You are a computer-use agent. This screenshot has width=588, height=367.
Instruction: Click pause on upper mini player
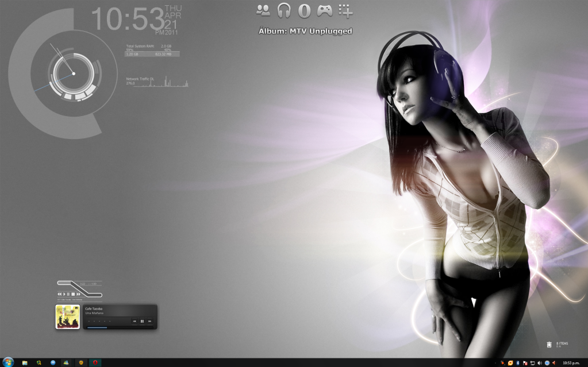[68, 294]
